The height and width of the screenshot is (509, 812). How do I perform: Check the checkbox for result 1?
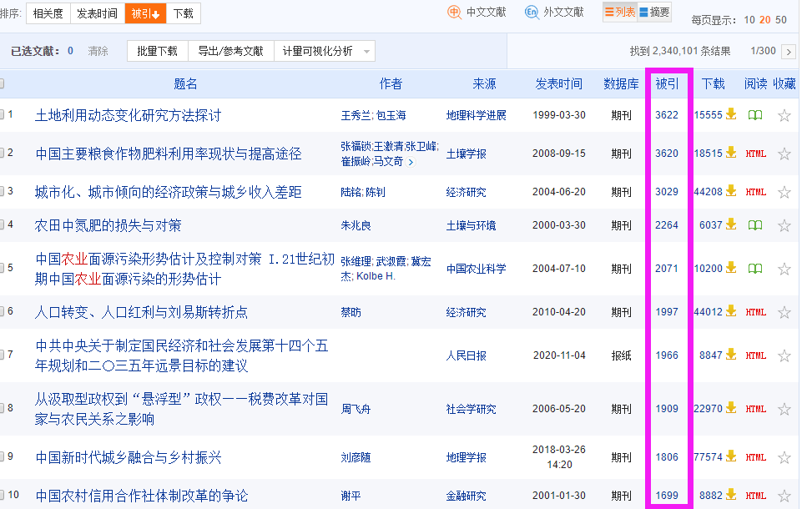pyautogui.click(x=4, y=113)
